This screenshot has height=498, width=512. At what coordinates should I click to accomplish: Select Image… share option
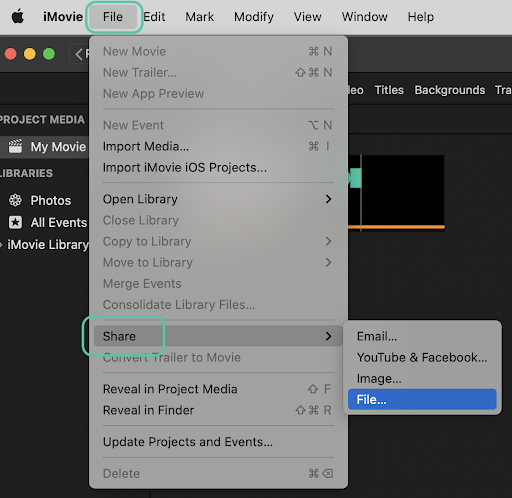(422, 378)
